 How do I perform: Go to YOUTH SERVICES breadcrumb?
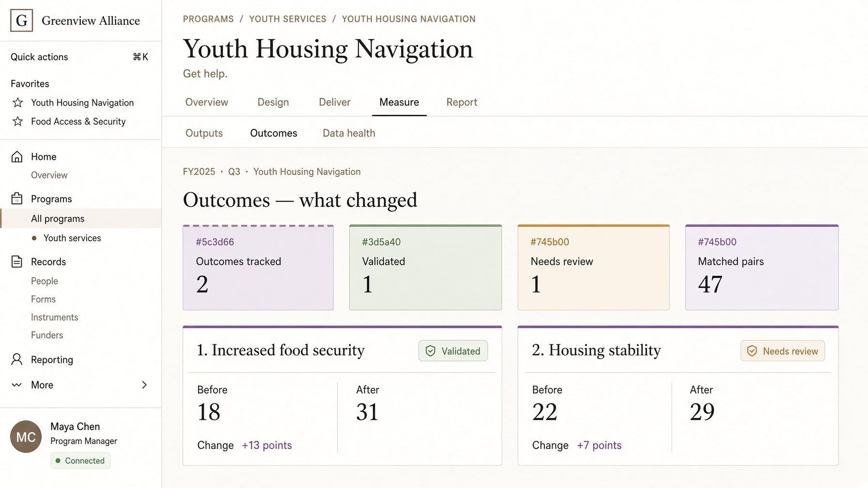[288, 19]
